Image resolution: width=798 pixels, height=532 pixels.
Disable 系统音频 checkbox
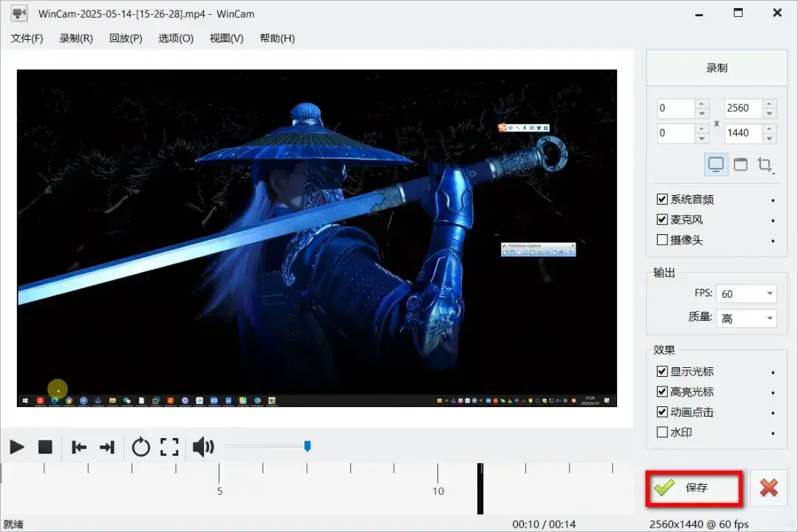tap(662, 199)
